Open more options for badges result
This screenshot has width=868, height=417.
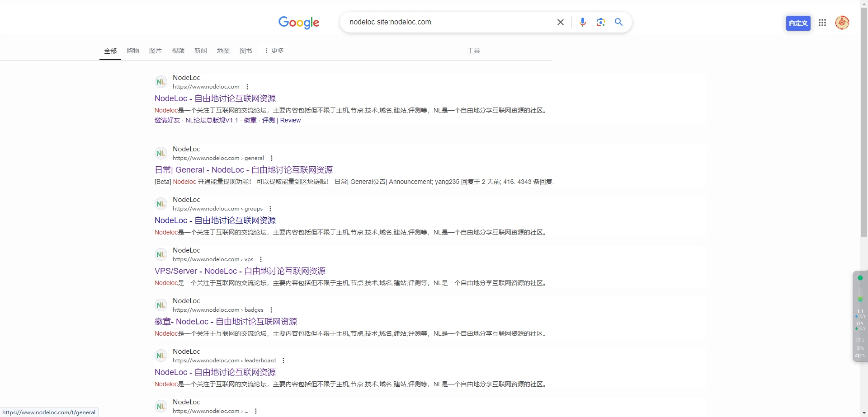coord(271,310)
